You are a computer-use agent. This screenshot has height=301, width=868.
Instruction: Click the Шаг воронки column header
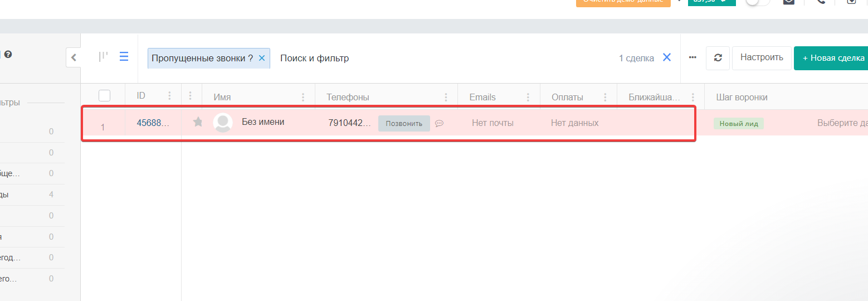(742, 97)
